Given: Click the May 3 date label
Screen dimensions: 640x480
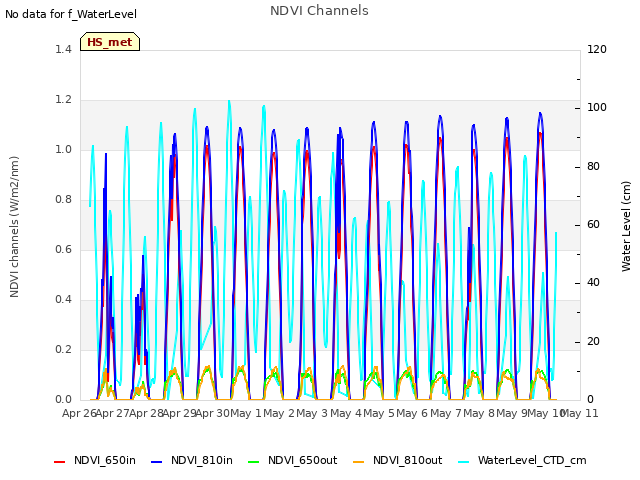Looking at the screenshot, I should pyautogui.click(x=312, y=413).
